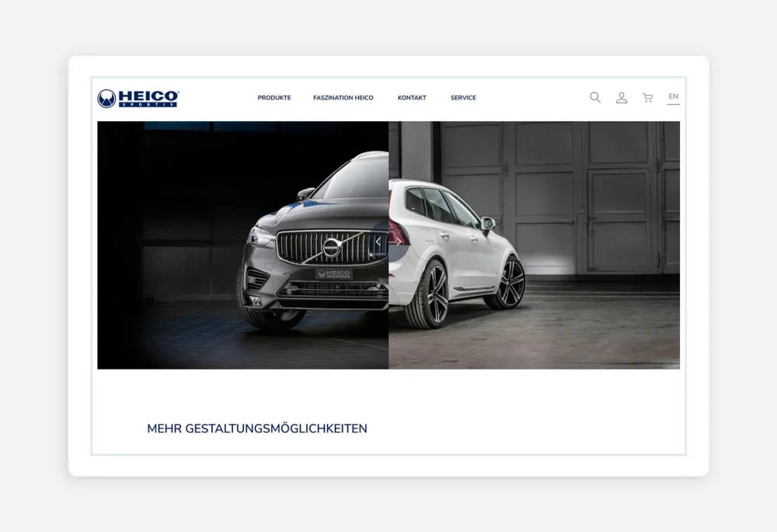Click the HEICO Sportiv logo
Viewport: 777px width, 532px height.
coord(138,97)
